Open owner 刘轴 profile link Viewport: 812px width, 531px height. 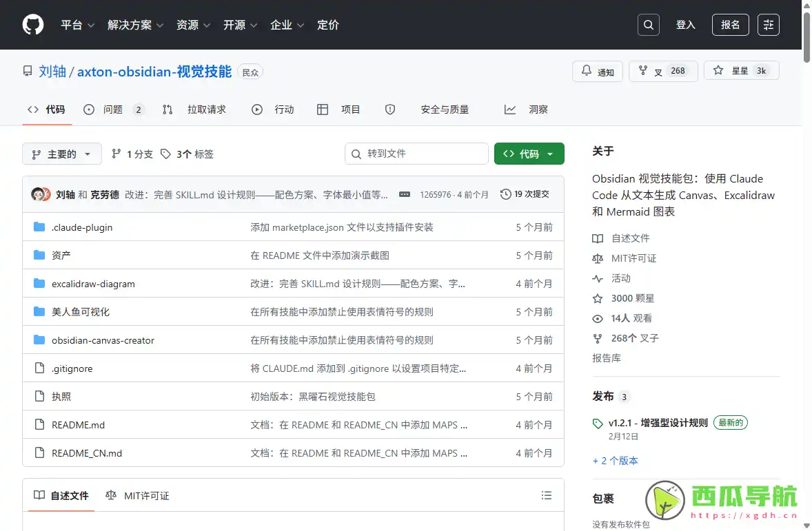click(52, 72)
